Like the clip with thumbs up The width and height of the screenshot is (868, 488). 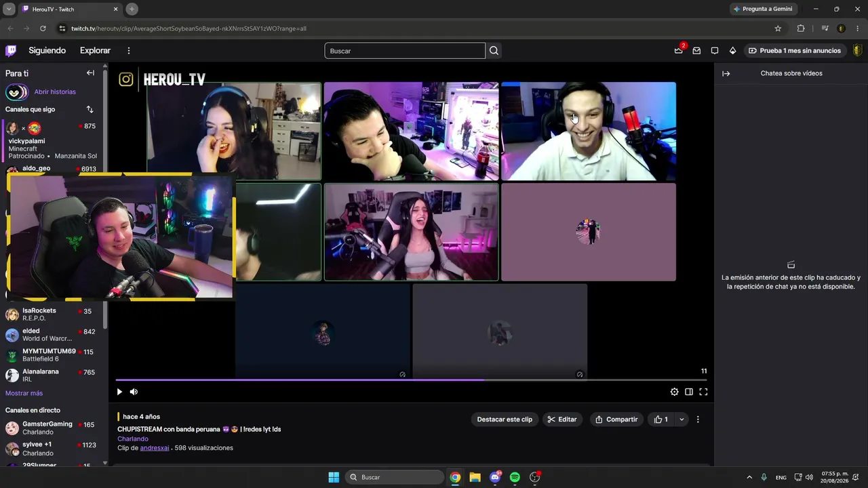click(660, 420)
